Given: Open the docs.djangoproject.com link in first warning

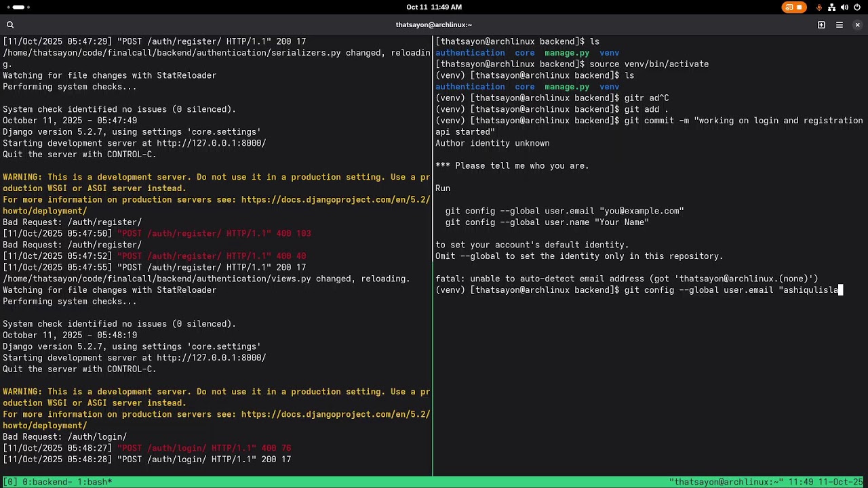Looking at the screenshot, I should point(336,200).
